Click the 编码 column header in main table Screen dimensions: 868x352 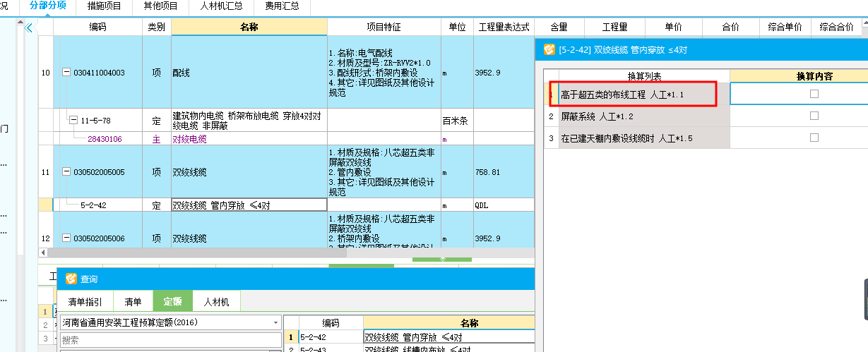coord(97,27)
